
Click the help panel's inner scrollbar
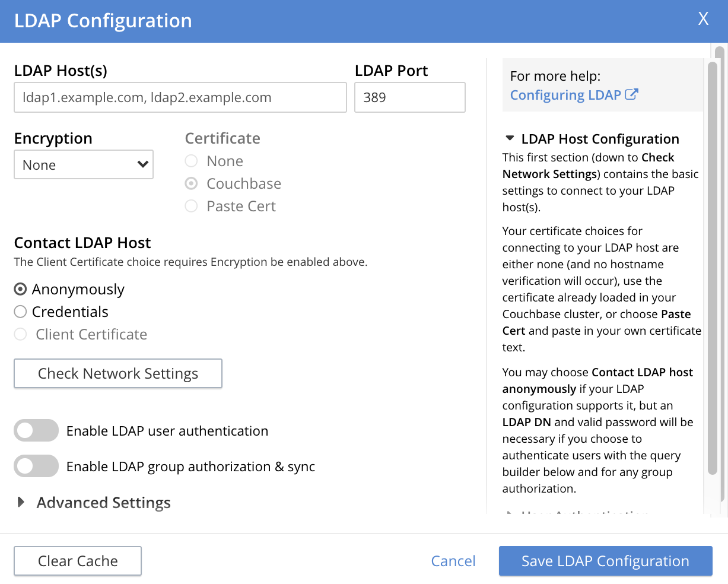tap(712, 267)
